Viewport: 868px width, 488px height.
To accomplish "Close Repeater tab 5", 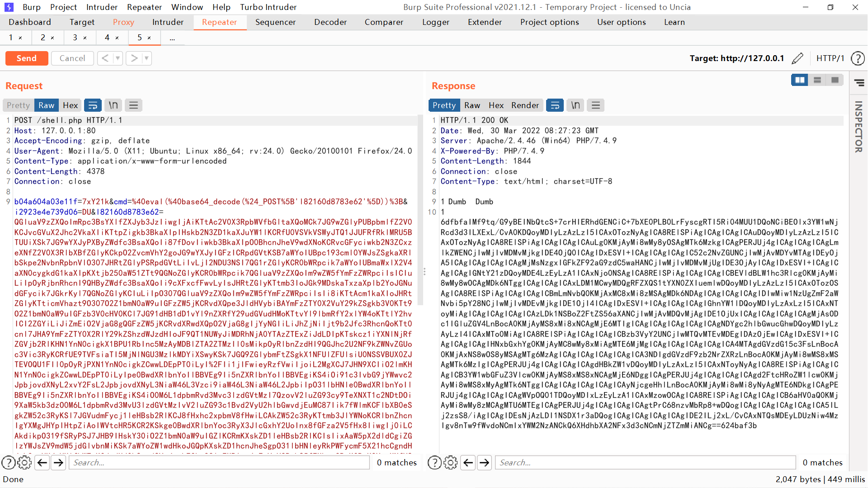I will (149, 38).
